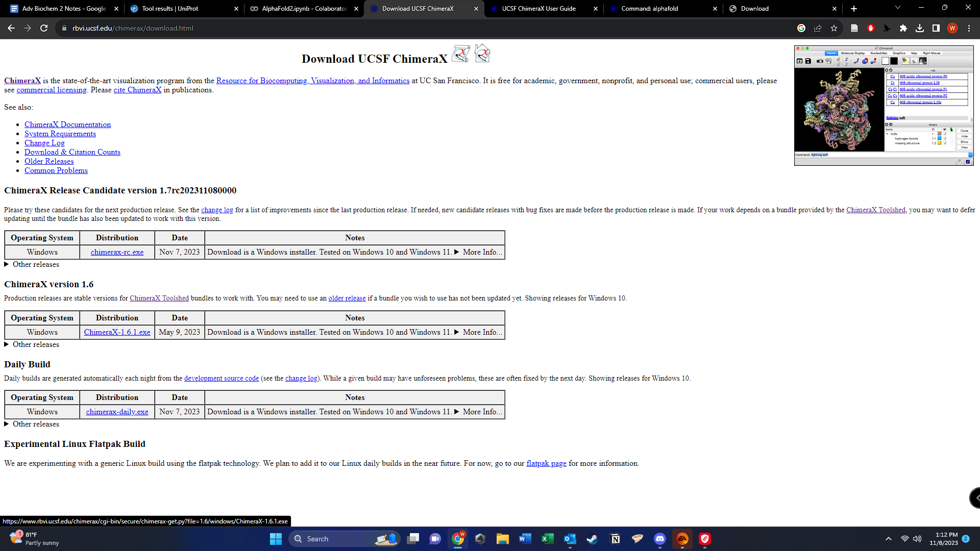Switch to the Tool results UniProt tab
The width and height of the screenshot is (980, 551).
(170, 8)
